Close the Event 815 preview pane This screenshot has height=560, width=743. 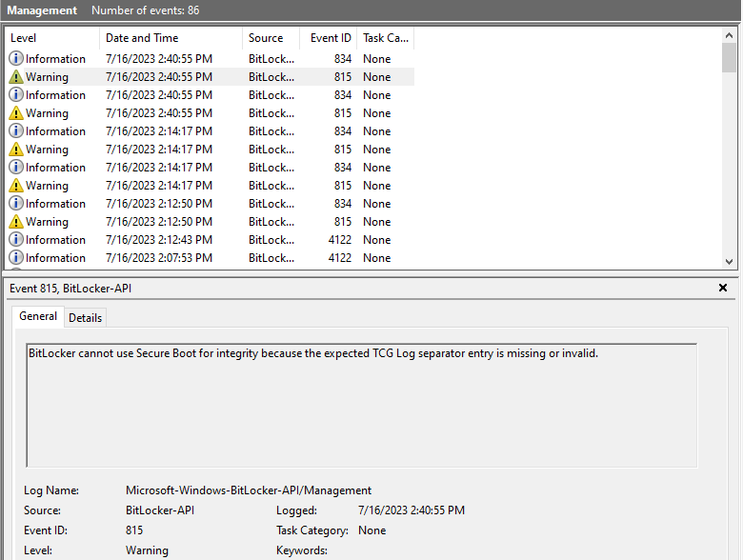723,288
